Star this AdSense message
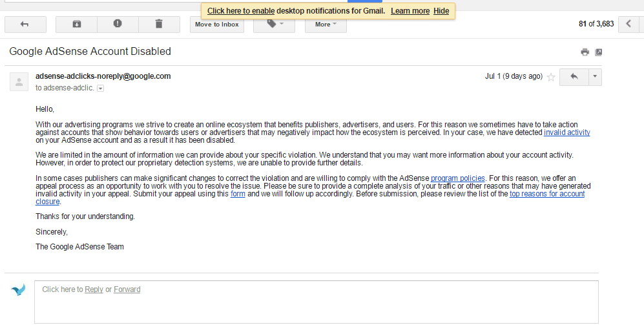The width and height of the screenshot is (644, 325). [x=551, y=77]
